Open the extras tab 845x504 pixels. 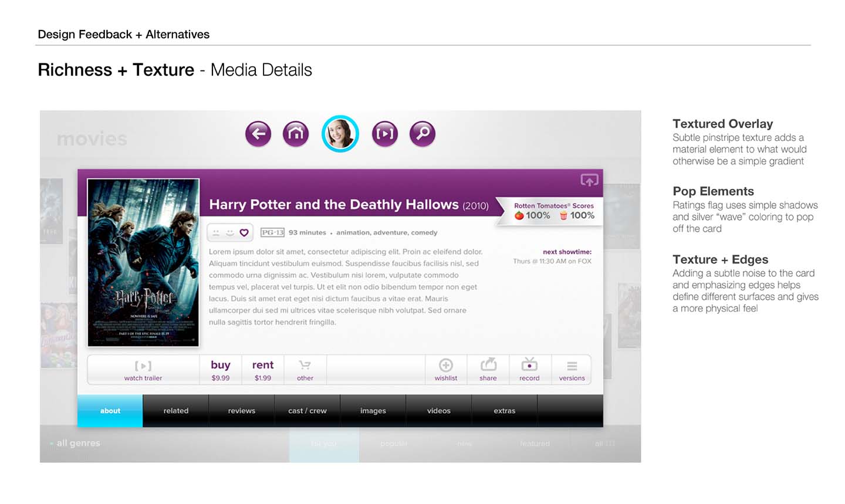pos(505,411)
